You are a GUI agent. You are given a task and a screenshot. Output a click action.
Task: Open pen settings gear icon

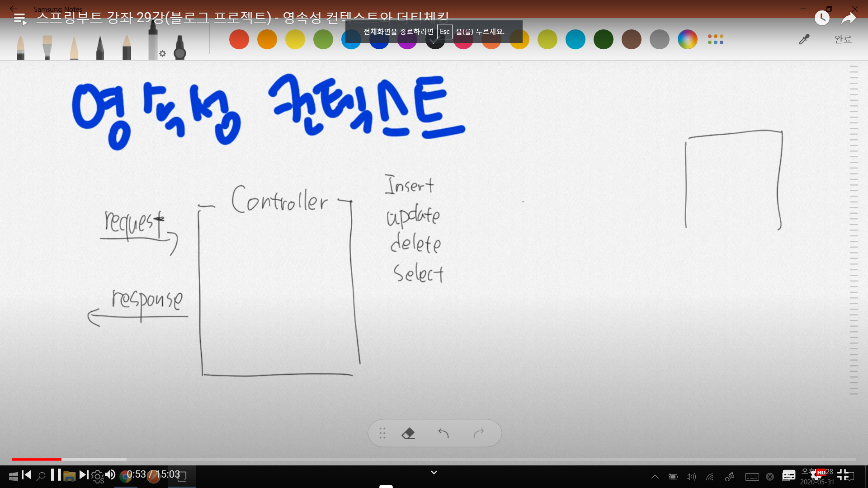coord(162,54)
